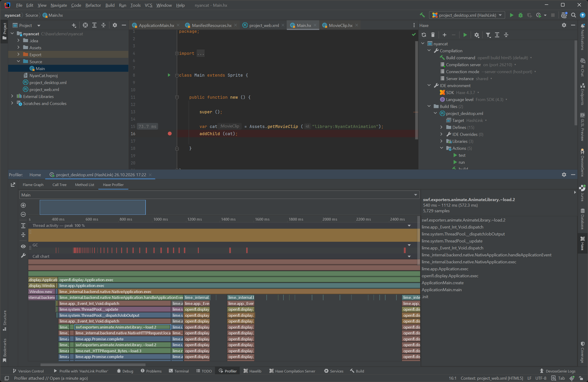Expand External Libraries node
This screenshot has width=588, height=382.
(12, 96)
